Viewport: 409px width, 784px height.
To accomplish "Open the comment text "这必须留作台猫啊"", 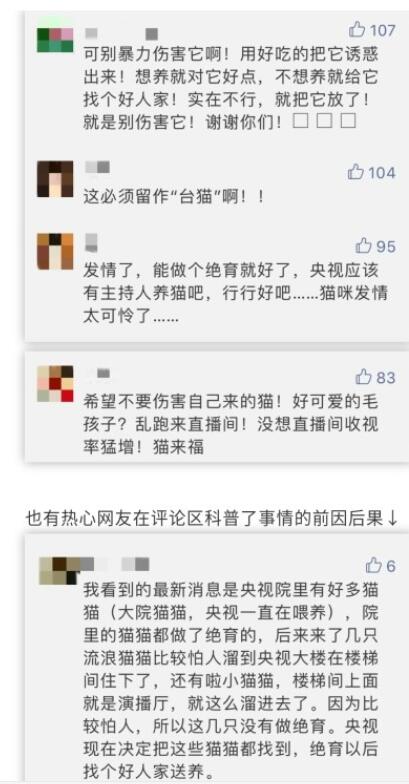I will pos(174,197).
